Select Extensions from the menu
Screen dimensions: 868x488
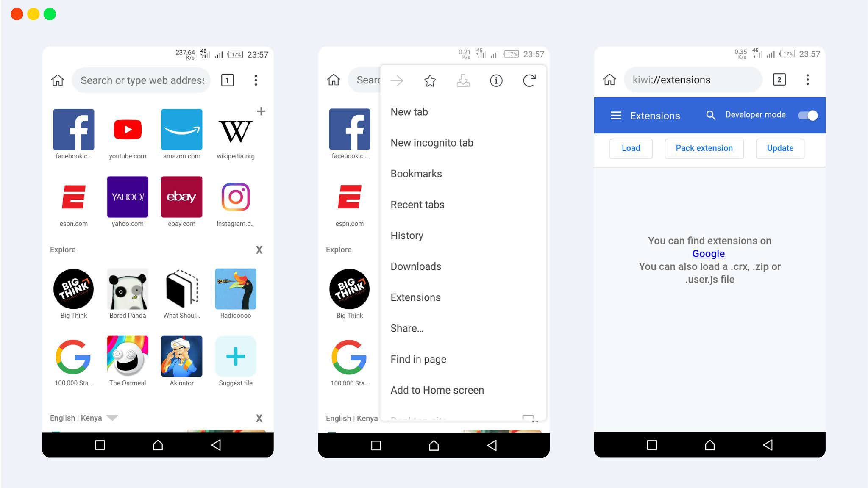coord(415,297)
